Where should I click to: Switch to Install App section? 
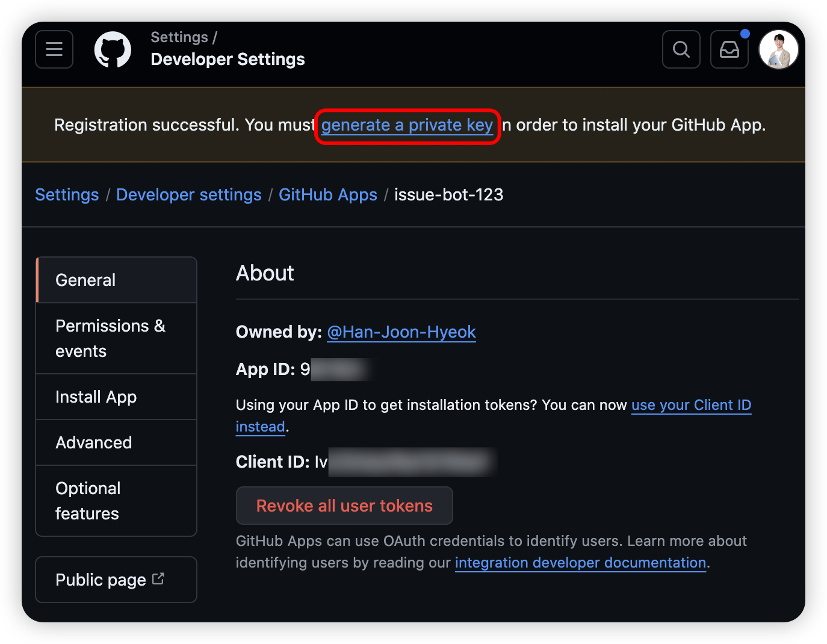117,397
